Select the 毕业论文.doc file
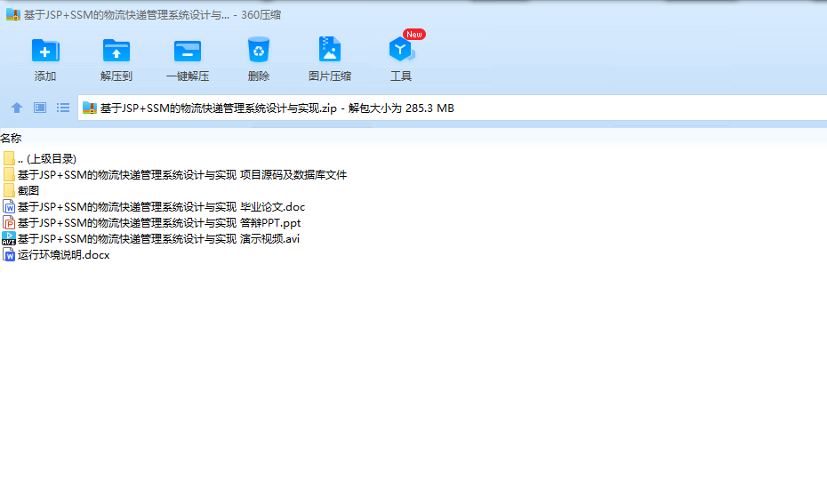The width and height of the screenshot is (827, 504). click(x=154, y=206)
